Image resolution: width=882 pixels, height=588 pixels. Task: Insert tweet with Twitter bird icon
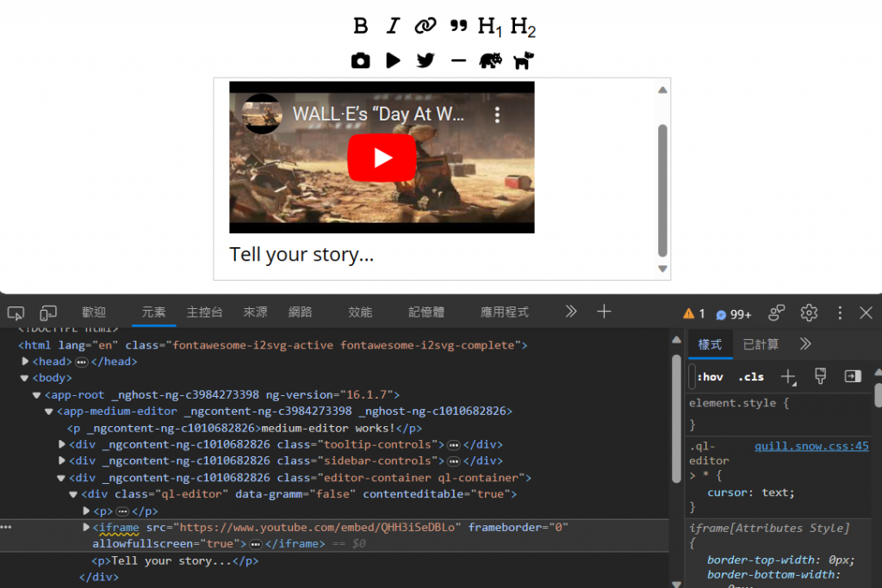click(x=425, y=60)
